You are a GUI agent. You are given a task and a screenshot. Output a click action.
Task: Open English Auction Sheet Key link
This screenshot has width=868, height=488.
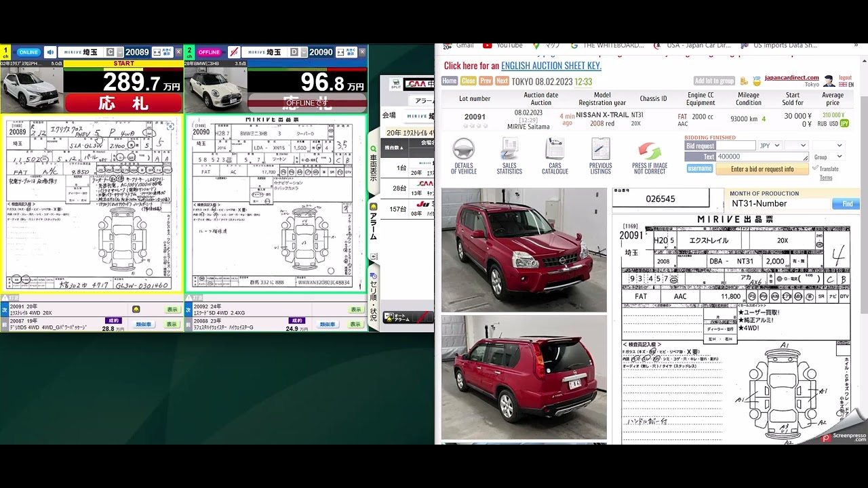point(551,66)
